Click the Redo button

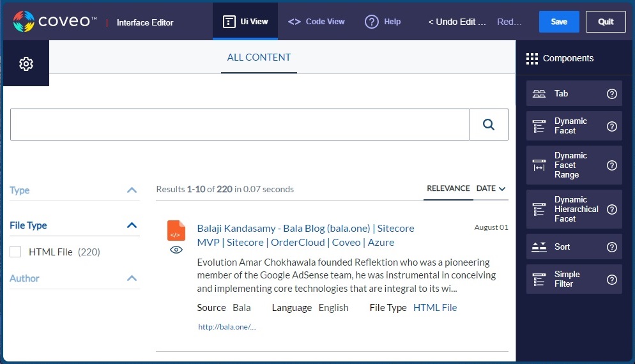coord(509,22)
